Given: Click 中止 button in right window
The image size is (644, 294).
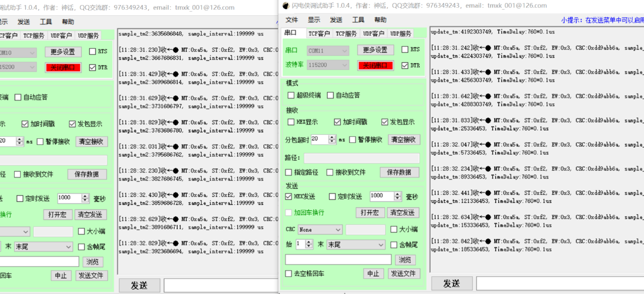Looking at the screenshot, I should pyautogui.click(x=374, y=274).
